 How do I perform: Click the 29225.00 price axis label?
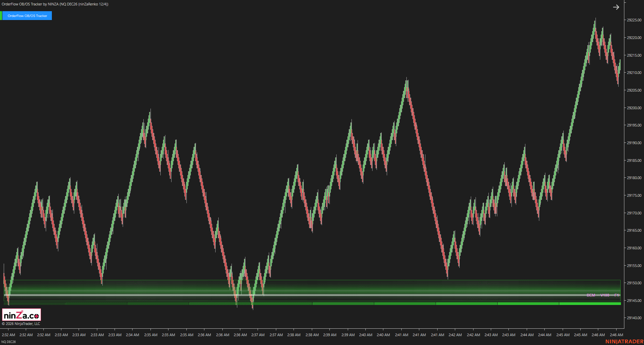tap(634, 20)
